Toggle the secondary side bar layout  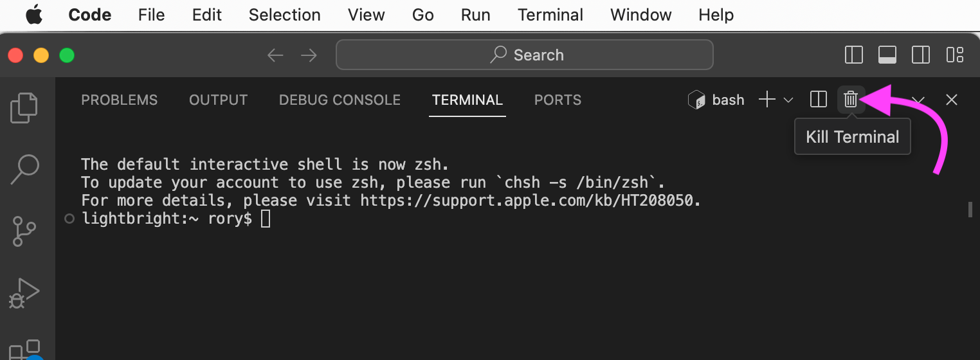(x=921, y=55)
